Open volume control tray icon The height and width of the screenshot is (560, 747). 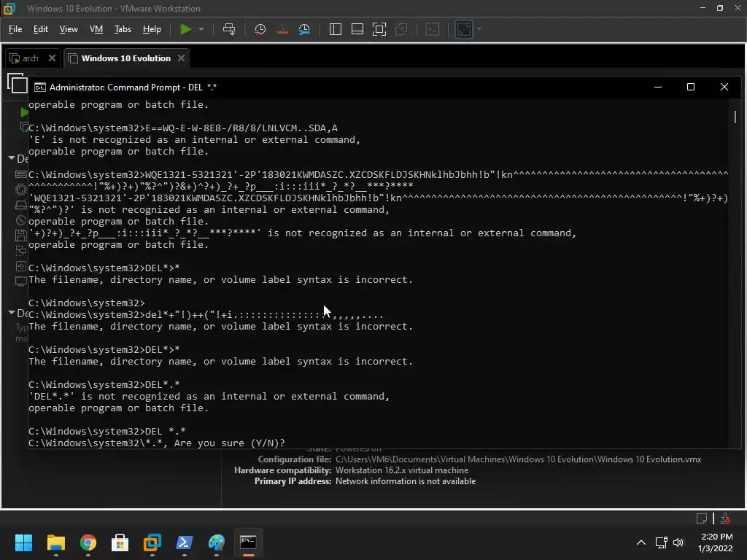[678, 542]
